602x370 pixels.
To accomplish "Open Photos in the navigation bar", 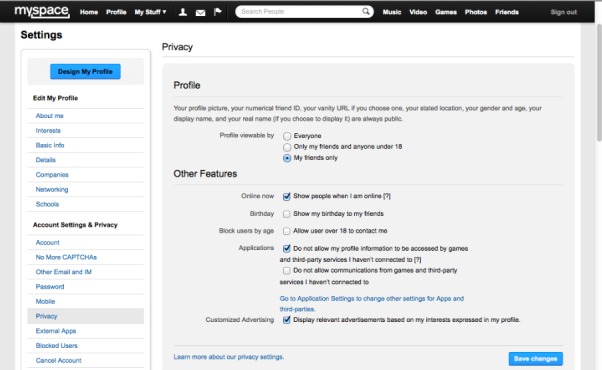I will [x=476, y=12].
